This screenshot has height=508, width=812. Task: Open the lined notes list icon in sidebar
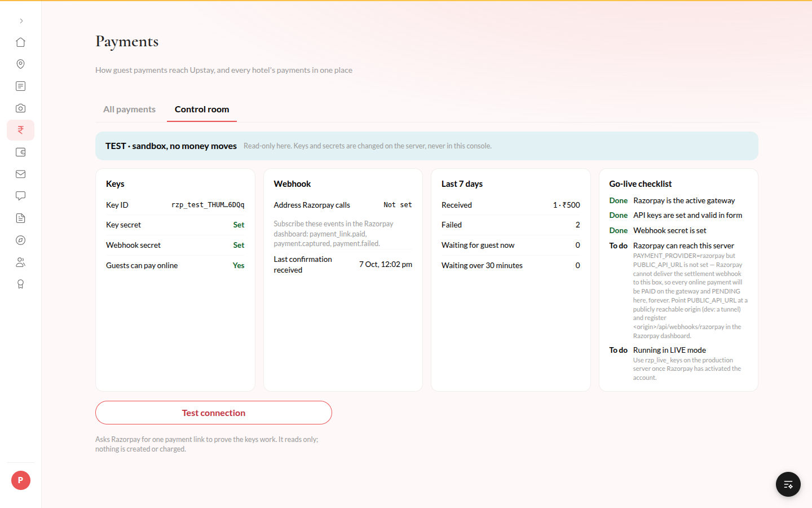(20, 86)
